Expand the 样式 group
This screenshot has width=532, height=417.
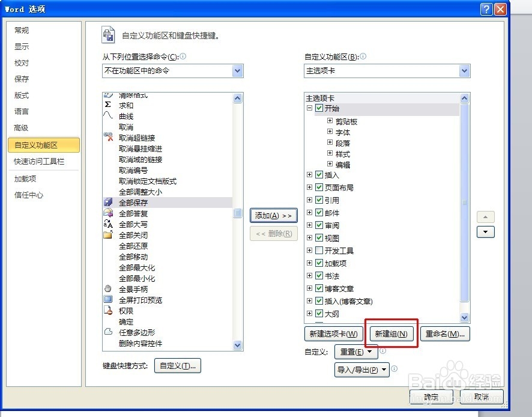pyautogui.click(x=330, y=153)
